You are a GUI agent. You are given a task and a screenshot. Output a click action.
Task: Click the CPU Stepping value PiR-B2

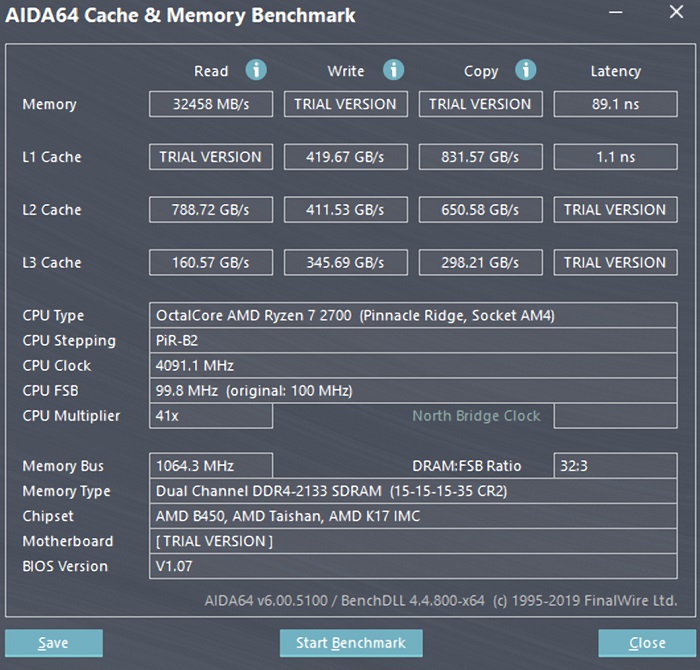413,341
